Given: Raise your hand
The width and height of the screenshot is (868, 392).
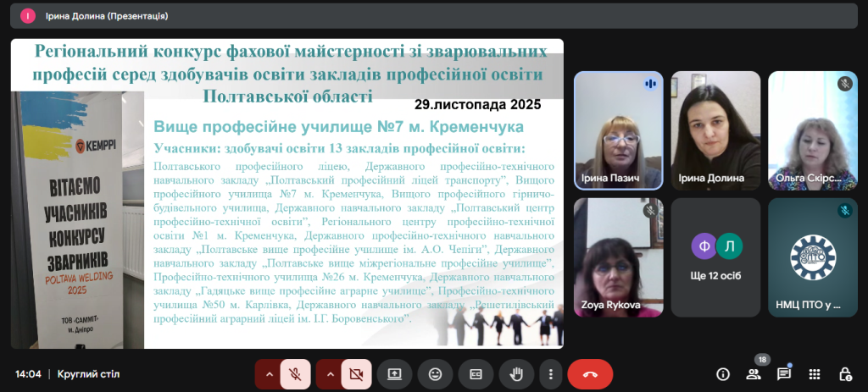Looking at the screenshot, I should pos(515,373).
